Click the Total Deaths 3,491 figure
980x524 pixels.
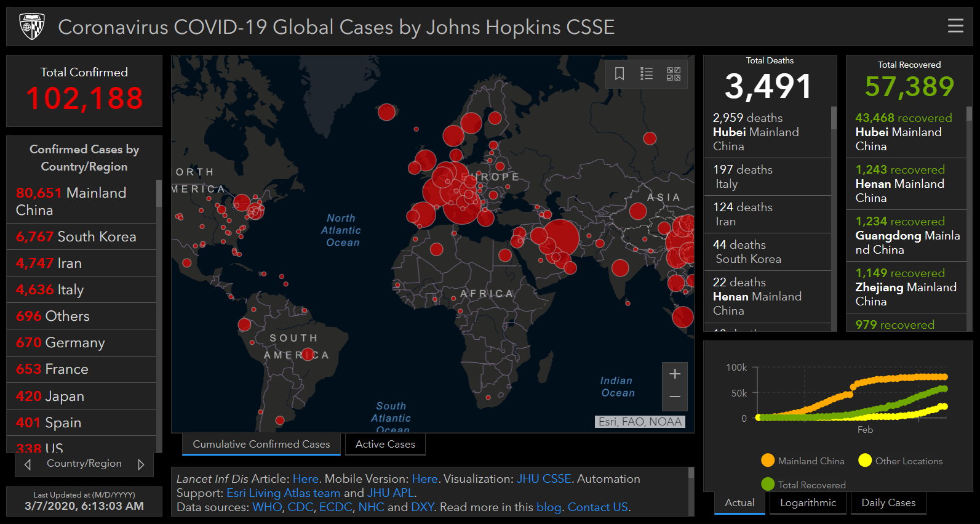pos(769,86)
